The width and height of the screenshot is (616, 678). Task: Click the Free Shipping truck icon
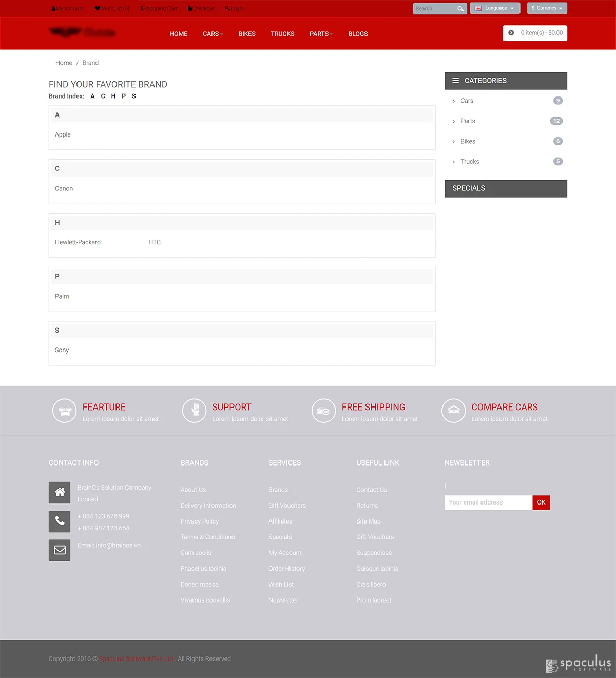pyautogui.click(x=323, y=411)
